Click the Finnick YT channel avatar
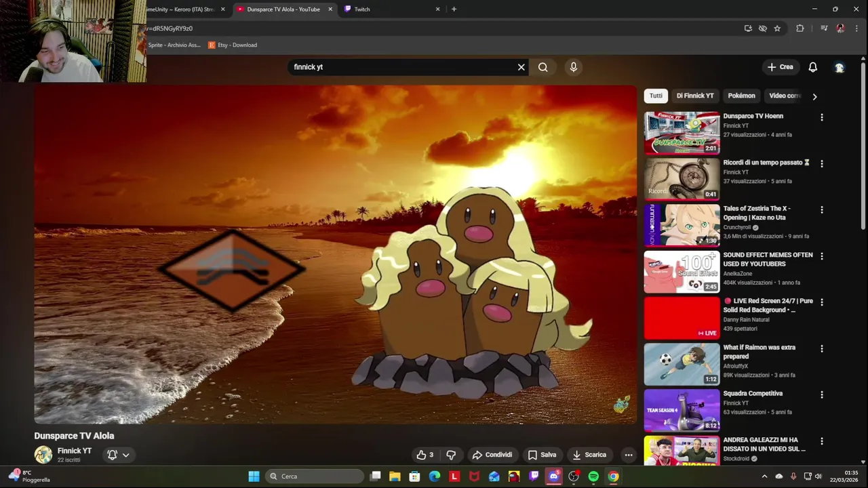The width and height of the screenshot is (868, 488). [43, 455]
